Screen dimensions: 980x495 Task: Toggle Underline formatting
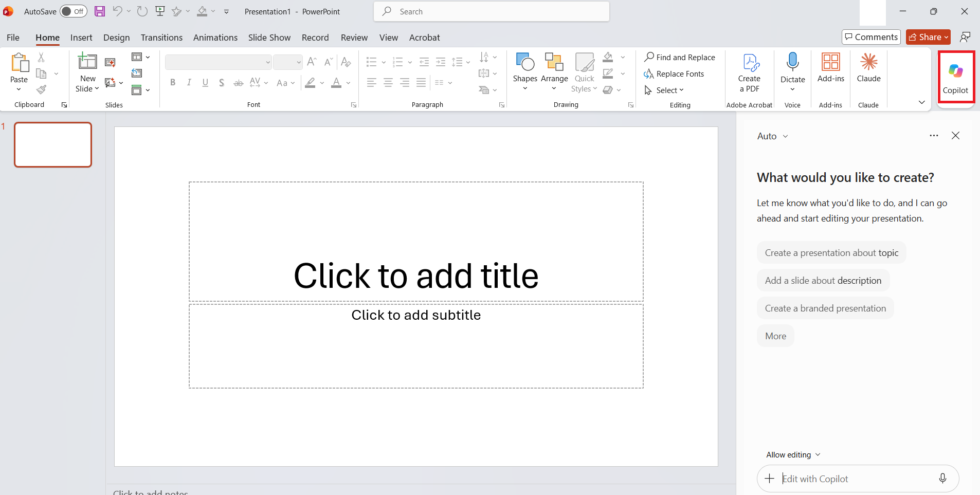[205, 82]
